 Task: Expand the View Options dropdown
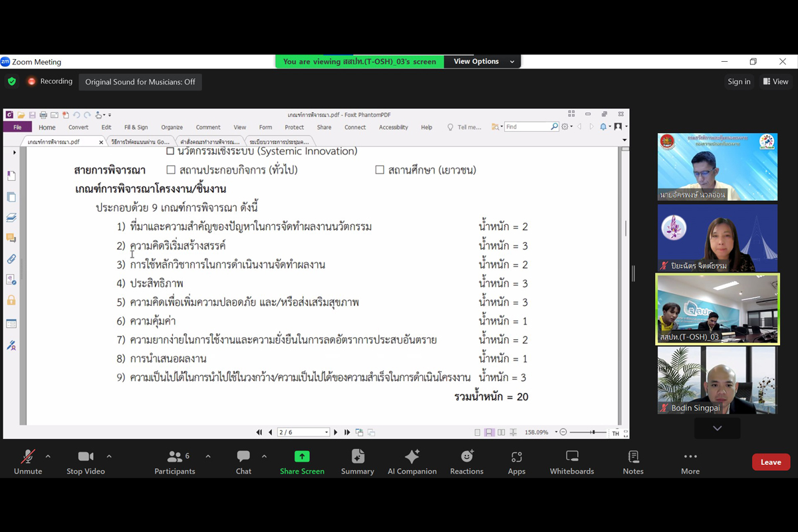[x=483, y=61]
